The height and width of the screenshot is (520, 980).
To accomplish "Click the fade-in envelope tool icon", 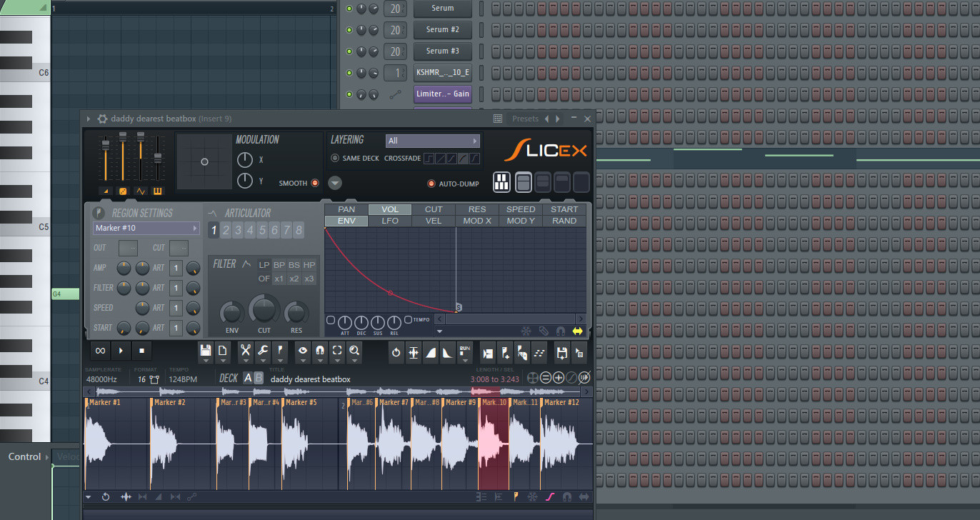I will [430, 352].
